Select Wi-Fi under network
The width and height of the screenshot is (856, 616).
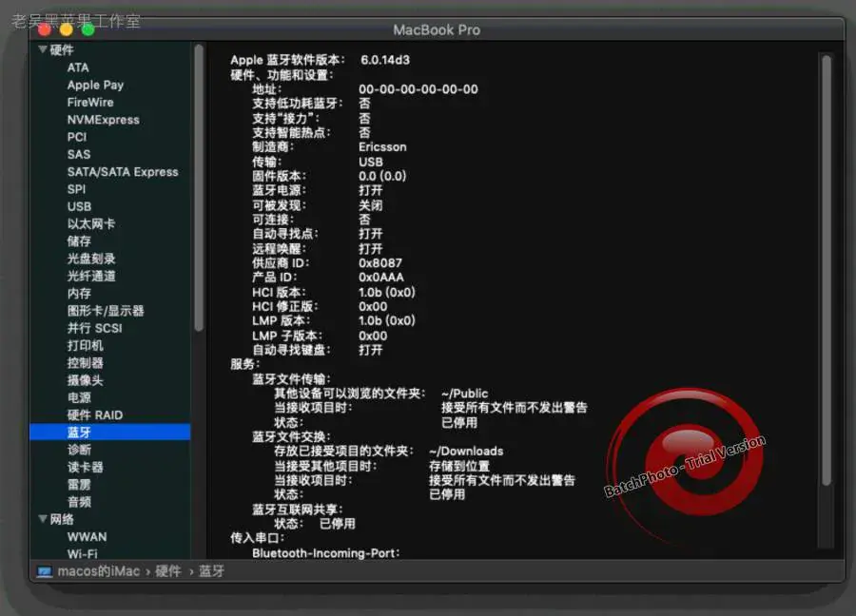tap(83, 553)
